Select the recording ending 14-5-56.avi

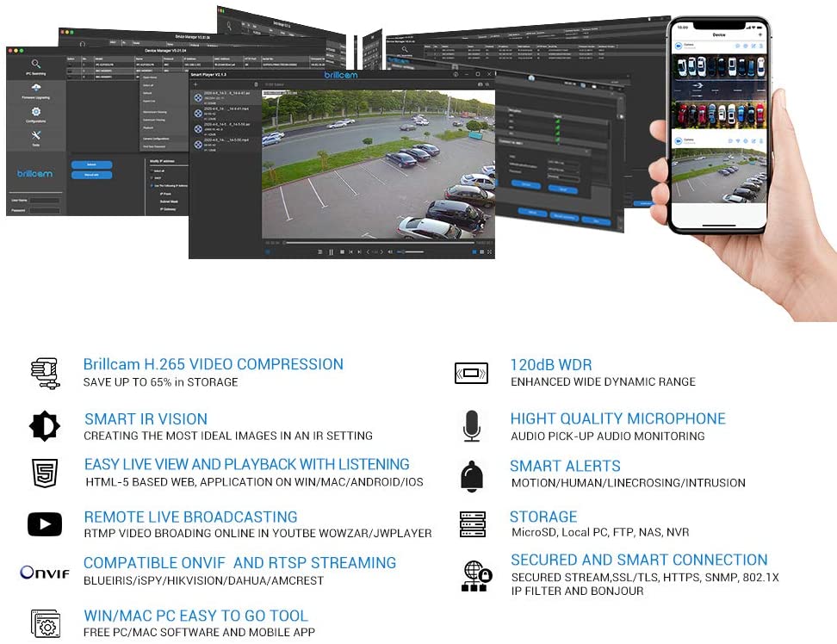(x=226, y=128)
